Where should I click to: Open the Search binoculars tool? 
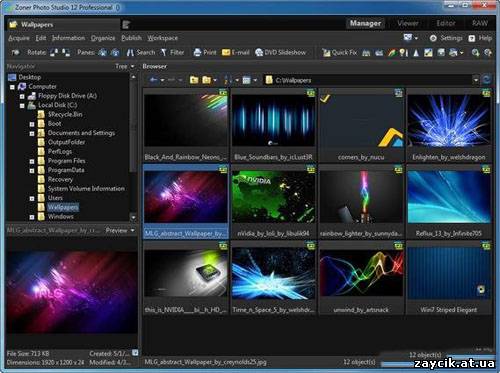130,52
